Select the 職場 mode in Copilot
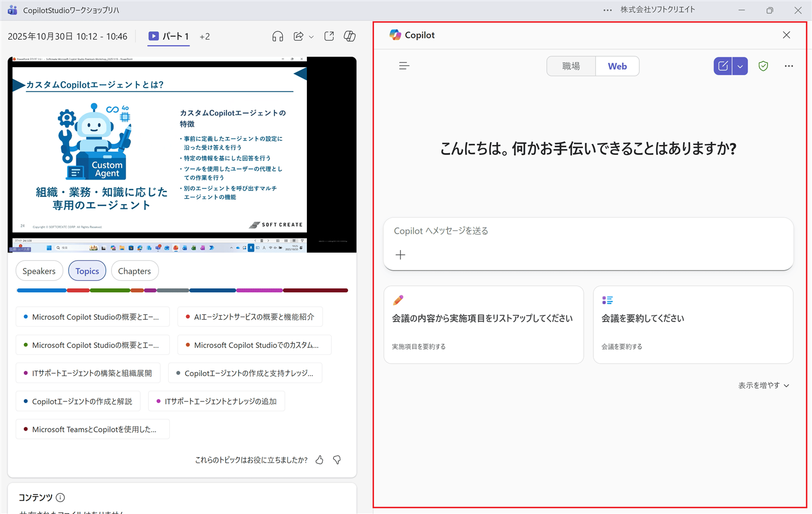This screenshot has height=514, width=812. (x=571, y=65)
